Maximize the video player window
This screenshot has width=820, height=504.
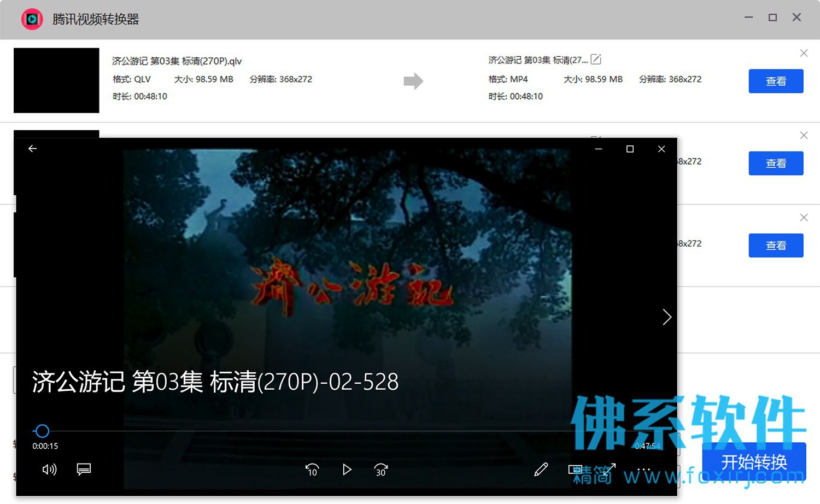tap(630, 149)
